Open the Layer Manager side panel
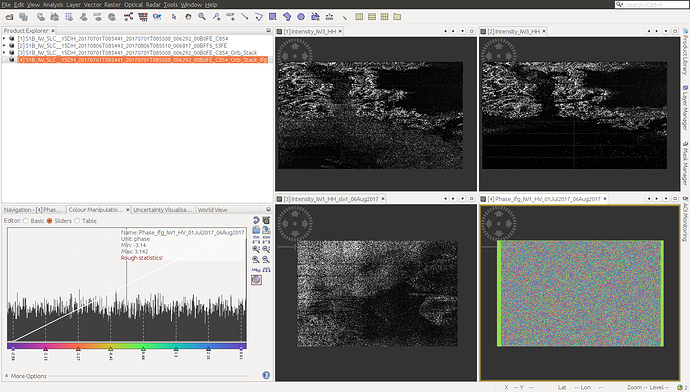 coord(685,107)
